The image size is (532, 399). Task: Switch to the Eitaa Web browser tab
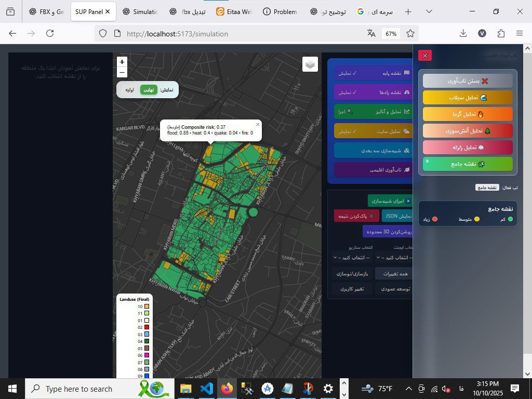pyautogui.click(x=234, y=11)
